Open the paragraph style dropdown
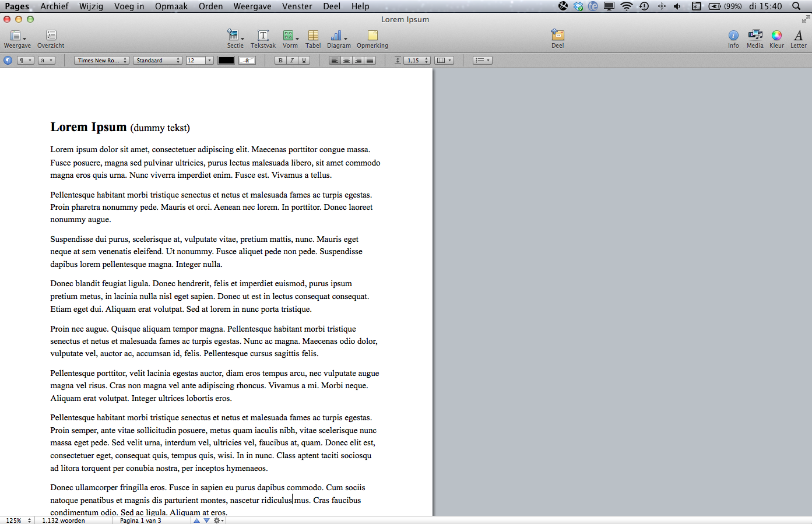This screenshot has width=812, height=524. (x=25, y=60)
